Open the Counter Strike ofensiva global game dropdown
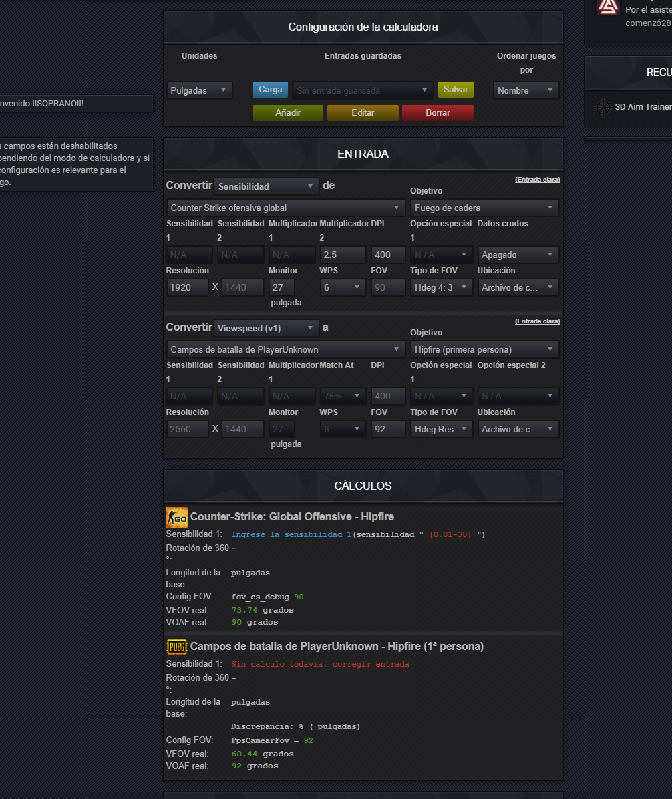 (286, 208)
